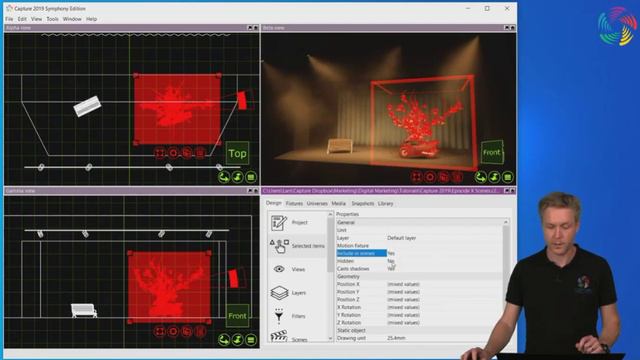Click the red frame-selection icon in Gamma view
Image resolution: width=640 pixels, height=360 pixels.
[x=160, y=331]
